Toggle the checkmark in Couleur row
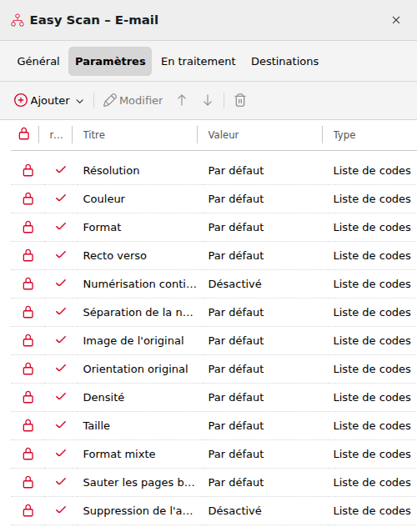Viewport: 417px width, 532px height. point(61,198)
